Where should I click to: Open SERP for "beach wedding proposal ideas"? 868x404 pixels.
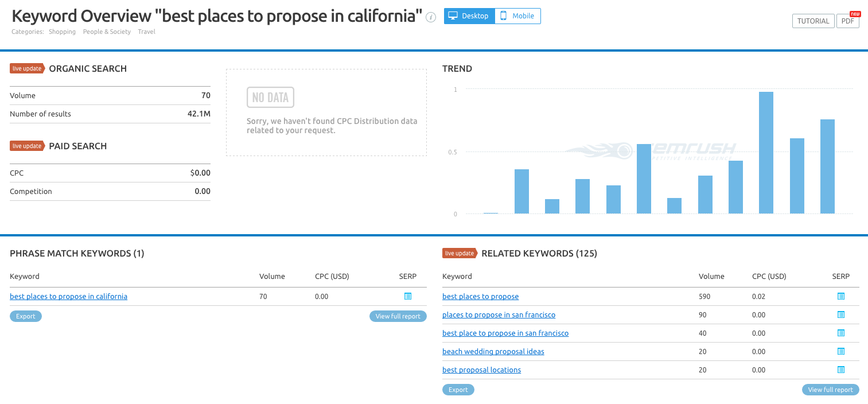[841, 351]
